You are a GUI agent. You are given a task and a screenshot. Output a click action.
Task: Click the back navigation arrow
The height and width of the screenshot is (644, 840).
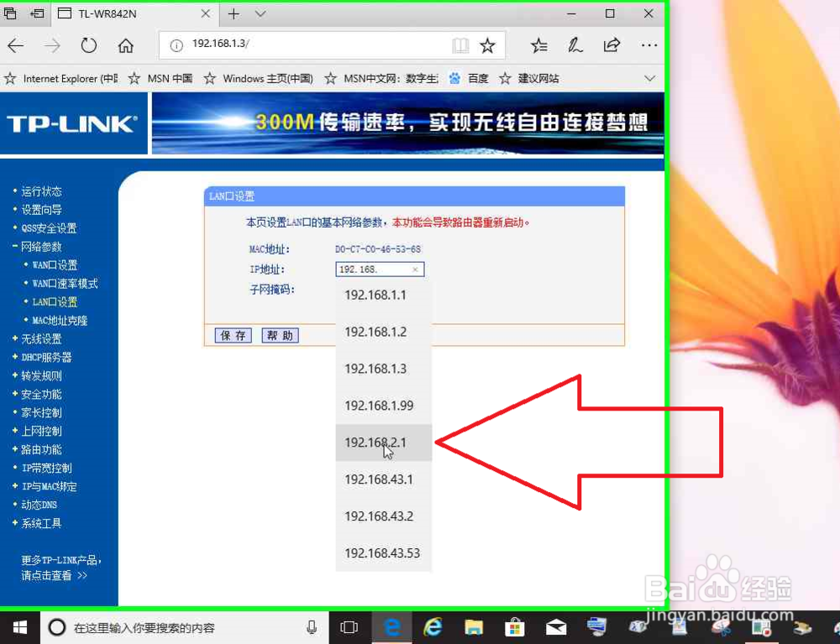[15, 46]
